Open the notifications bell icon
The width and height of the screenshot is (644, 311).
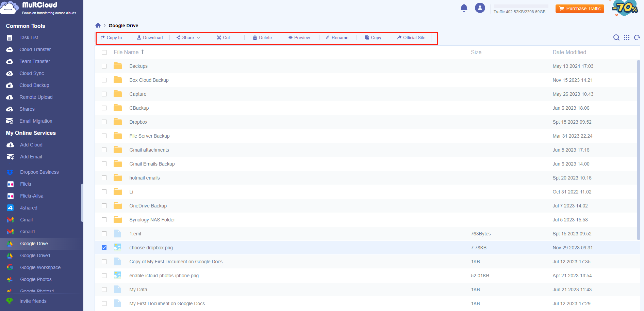pos(464,8)
